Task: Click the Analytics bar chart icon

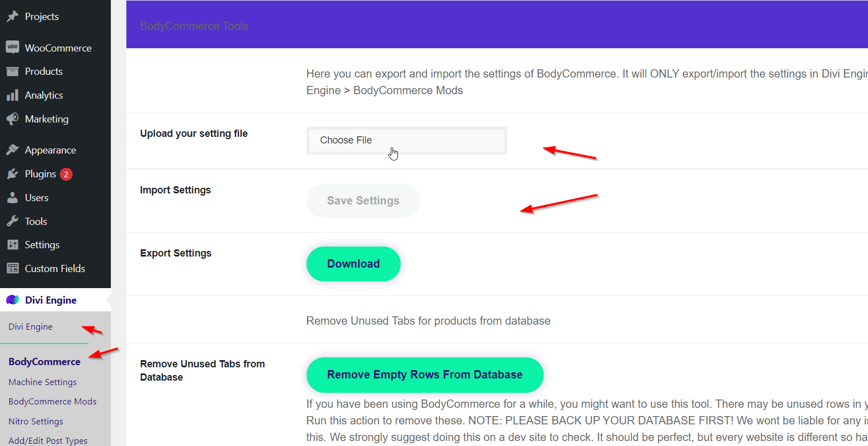Action: coord(12,95)
